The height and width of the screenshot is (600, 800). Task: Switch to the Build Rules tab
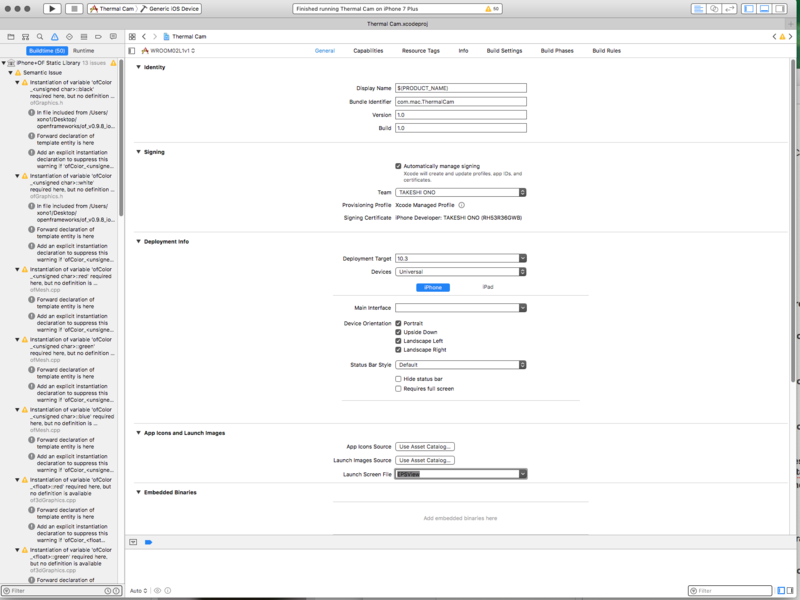pyautogui.click(x=607, y=51)
